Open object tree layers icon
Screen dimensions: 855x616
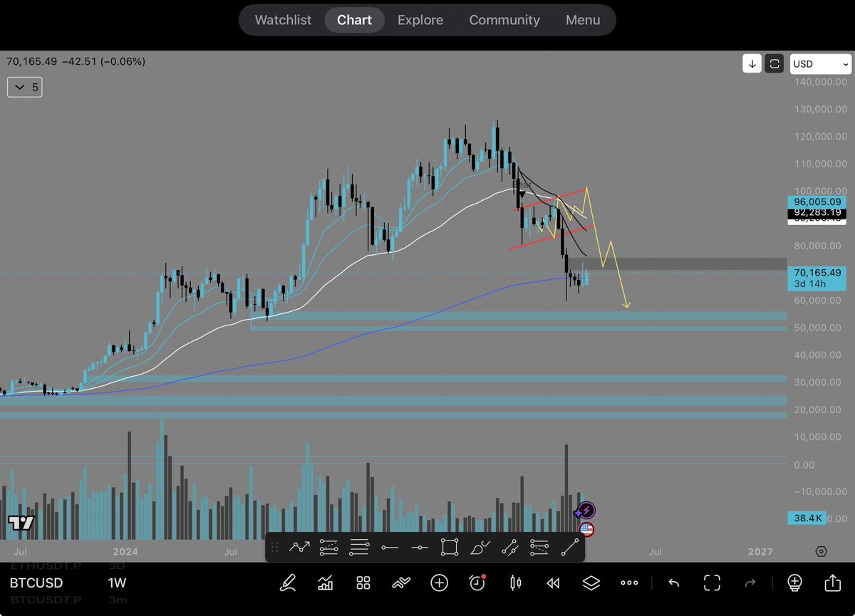click(x=591, y=583)
